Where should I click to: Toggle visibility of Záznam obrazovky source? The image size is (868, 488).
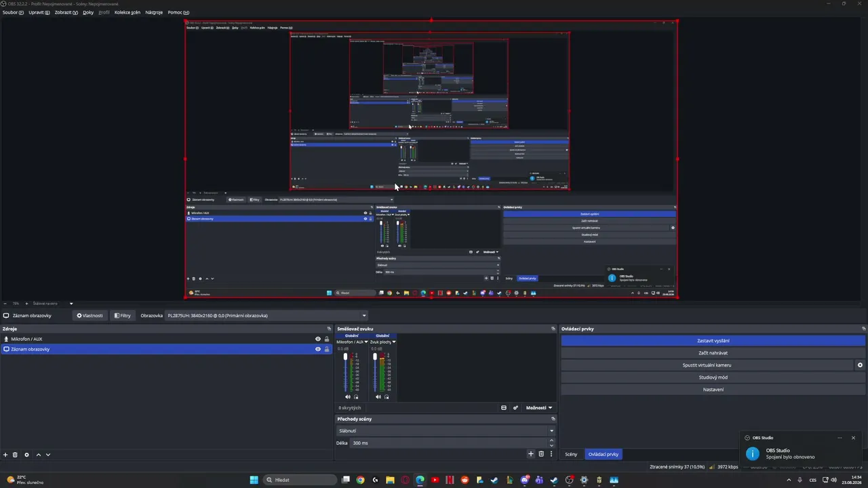pyautogui.click(x=317, y=349)
